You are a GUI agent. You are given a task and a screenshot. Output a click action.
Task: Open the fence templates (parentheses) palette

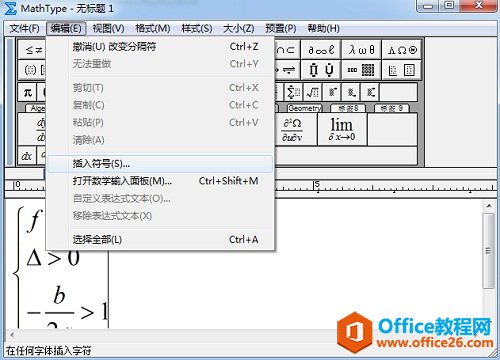pos(32,70)
